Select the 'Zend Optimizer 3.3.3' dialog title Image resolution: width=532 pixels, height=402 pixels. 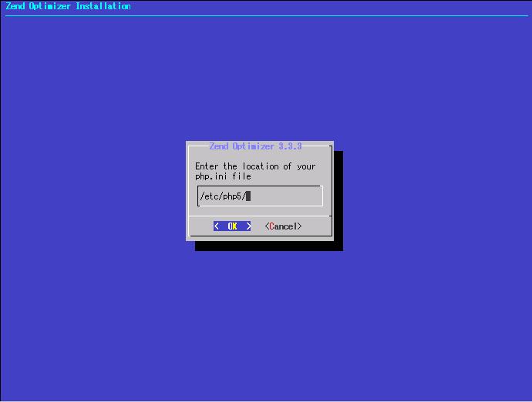255,146
